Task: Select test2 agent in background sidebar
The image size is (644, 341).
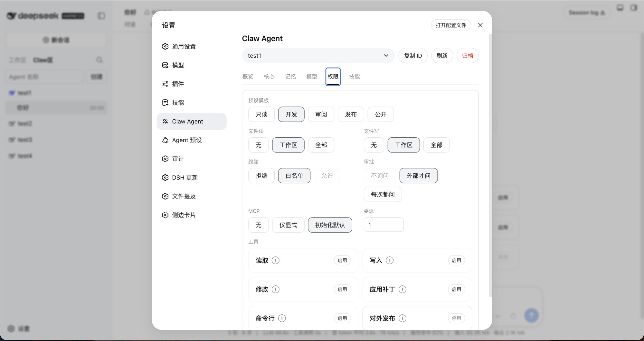Action: [x=56, y=124]
